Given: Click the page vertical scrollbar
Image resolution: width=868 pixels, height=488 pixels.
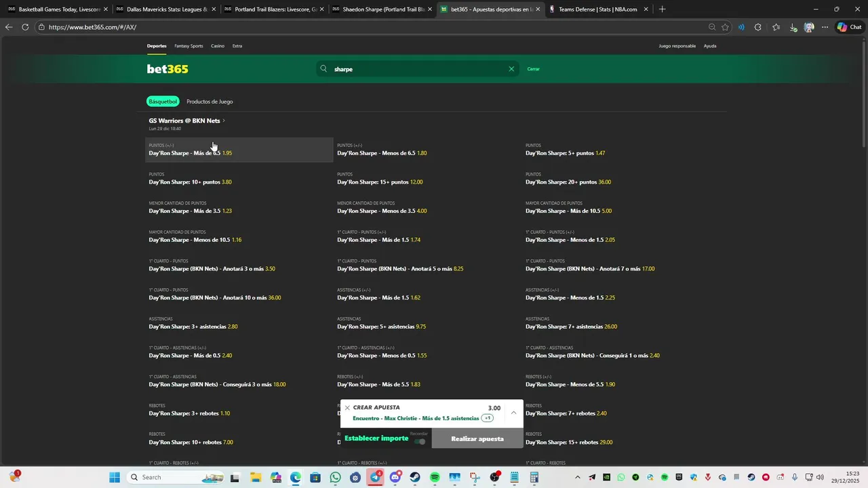Looking at the screenshot, I should 863,95.
